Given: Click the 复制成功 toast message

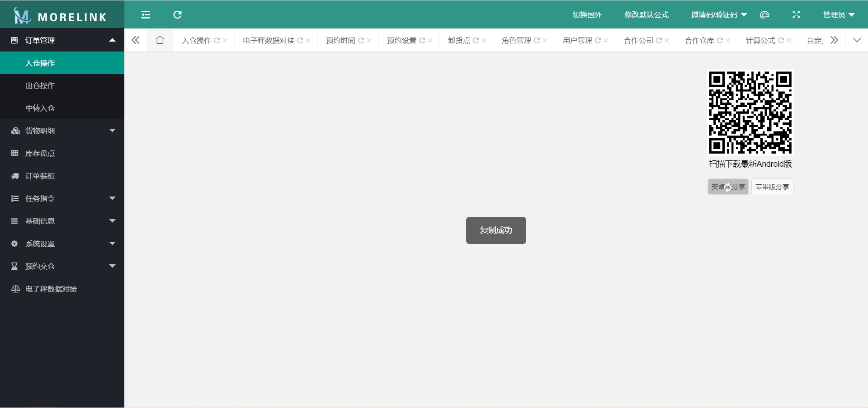Looking at the screenshot, I should pyautogui.click(x=496, y=230).
